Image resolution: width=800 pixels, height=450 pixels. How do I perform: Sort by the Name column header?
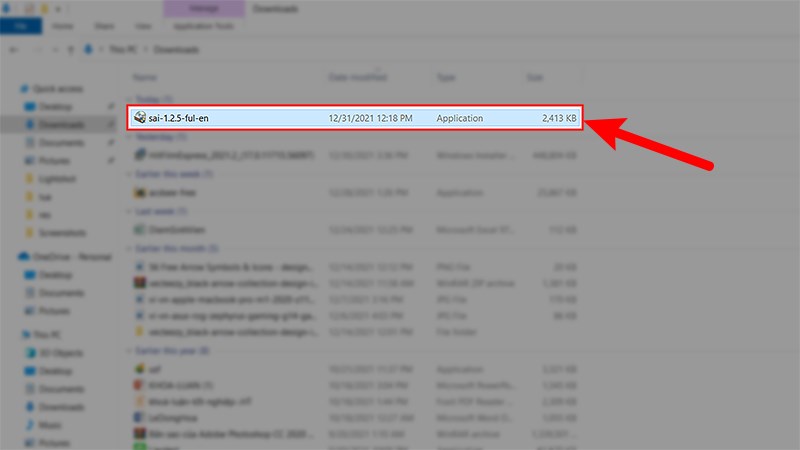(x=145, y=78)
